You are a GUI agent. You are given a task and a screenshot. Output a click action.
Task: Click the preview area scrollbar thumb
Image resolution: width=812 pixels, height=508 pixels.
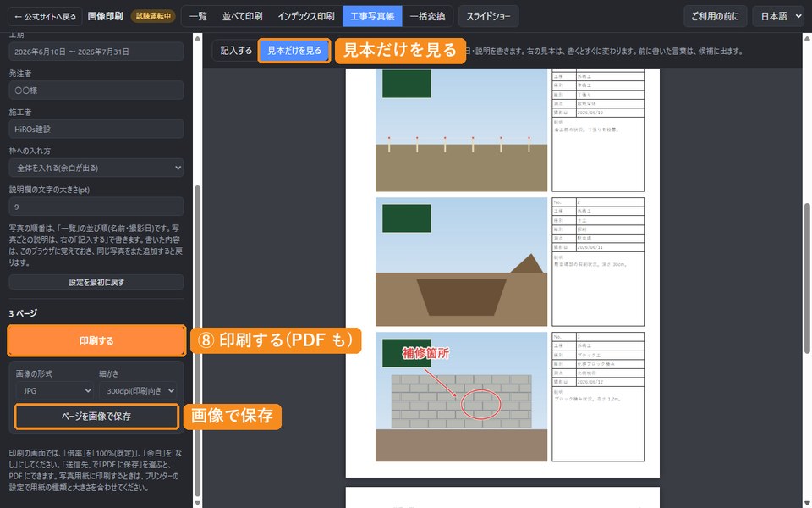(807, 279)
